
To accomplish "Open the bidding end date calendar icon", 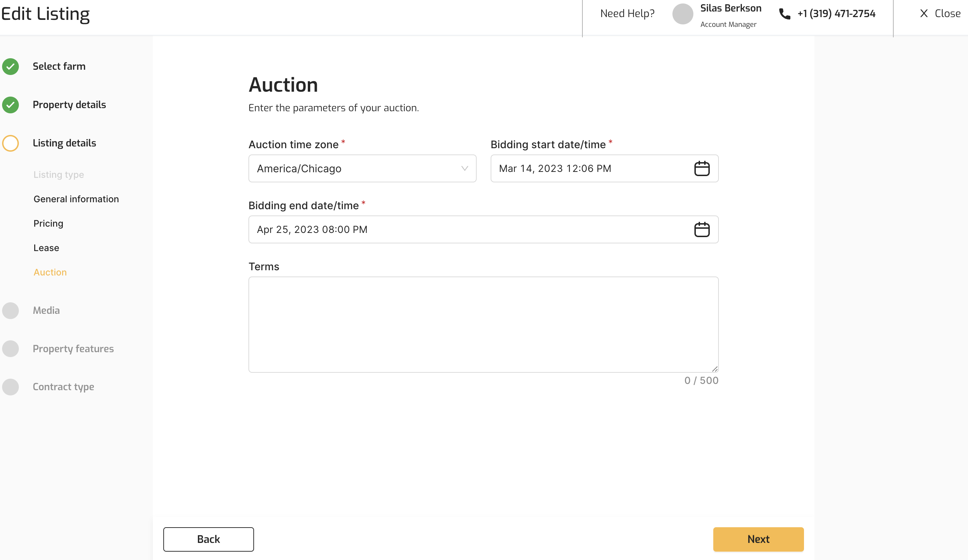I will point(701,229).
